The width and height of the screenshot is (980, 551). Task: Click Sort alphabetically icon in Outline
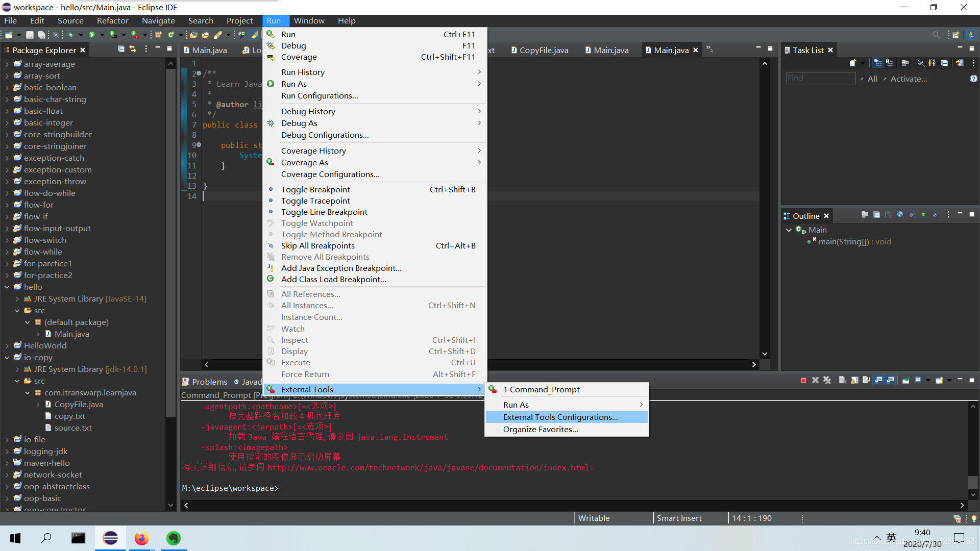[888, 215]
